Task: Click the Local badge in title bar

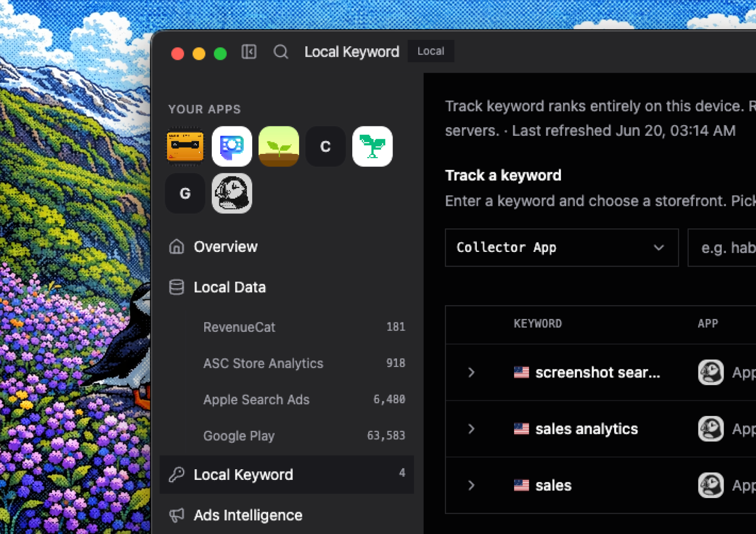Action: click(431, 51)
